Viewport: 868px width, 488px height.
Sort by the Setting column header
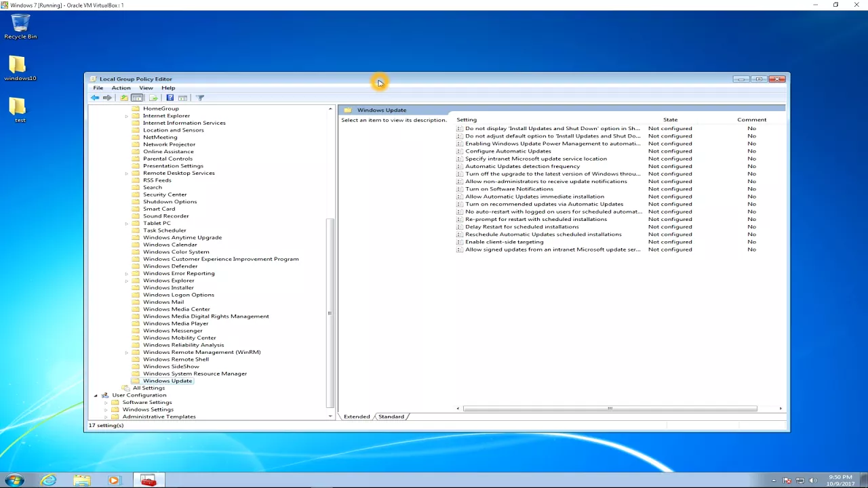click(x=467, y=119)
